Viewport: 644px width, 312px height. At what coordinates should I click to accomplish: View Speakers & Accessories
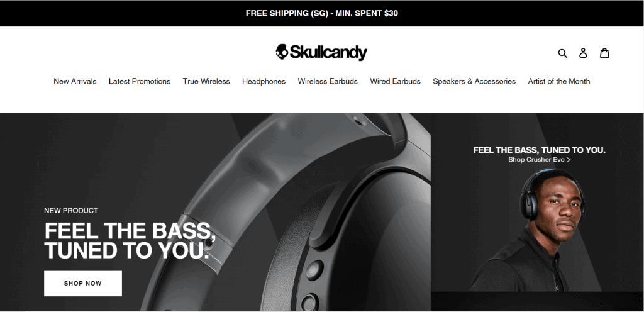474,81
